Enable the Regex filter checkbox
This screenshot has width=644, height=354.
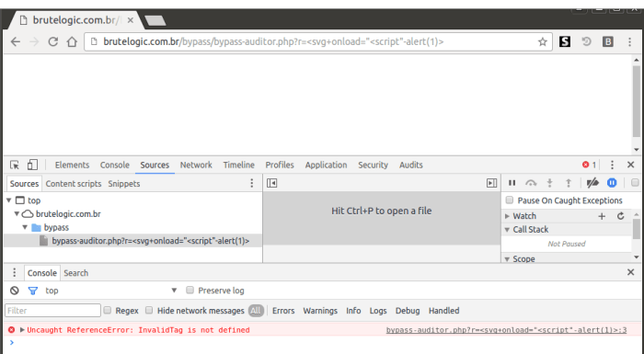(108, 310)
